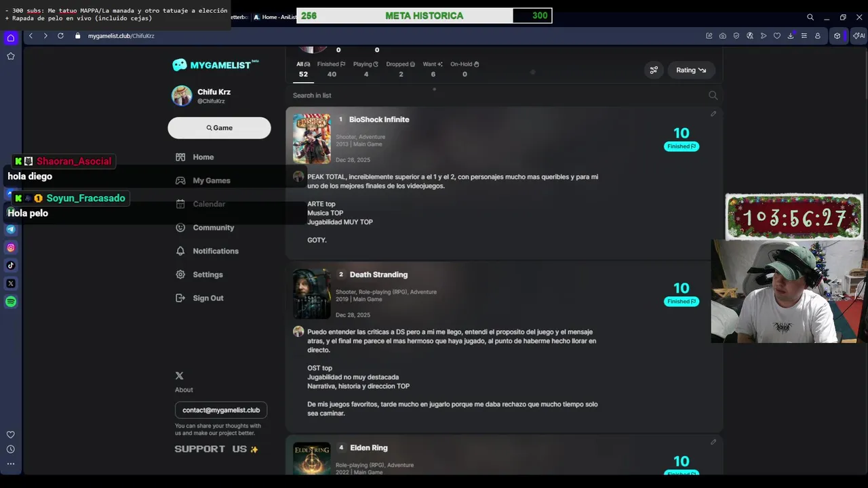
Task: Click the site lock icon in address bar
Action: pyautogui.click(x=77, y=36)
